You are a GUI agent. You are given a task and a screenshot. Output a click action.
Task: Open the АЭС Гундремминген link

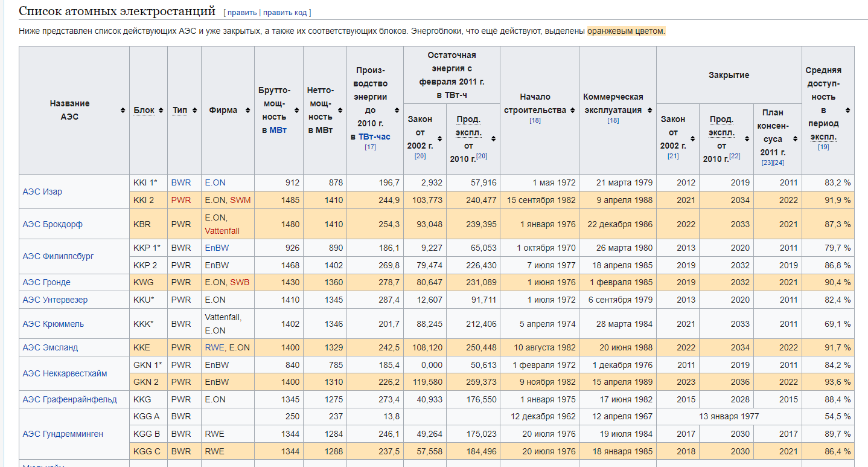pyautogui.click(x=63, y=434)
